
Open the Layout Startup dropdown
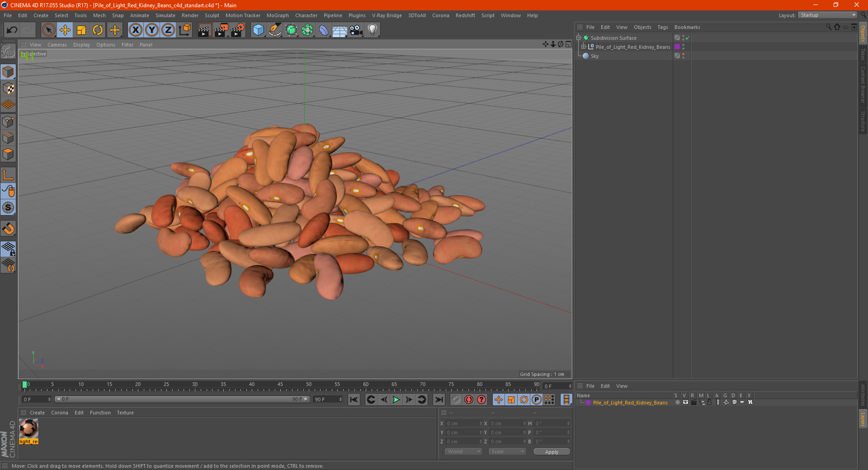point(827,15)
